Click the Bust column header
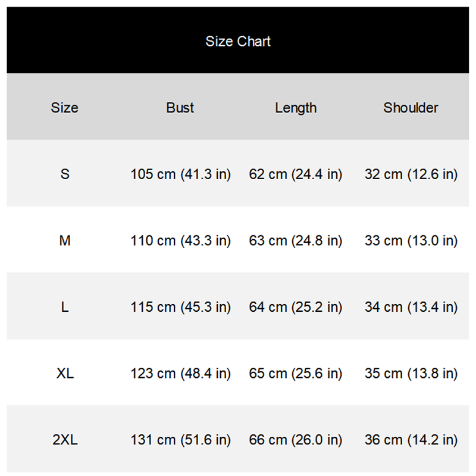Image resolution: width=476 pixels, height=476 pixels. tap(180, 108)
